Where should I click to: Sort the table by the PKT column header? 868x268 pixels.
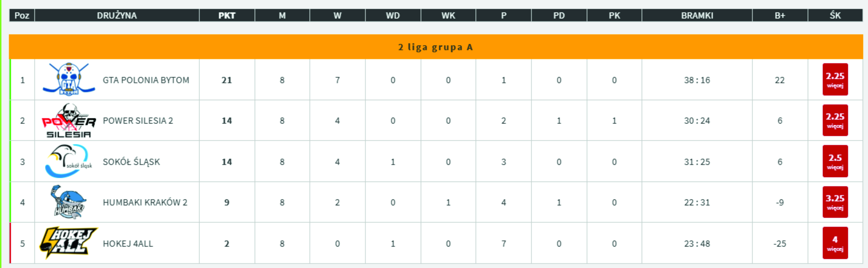point(227,15)
